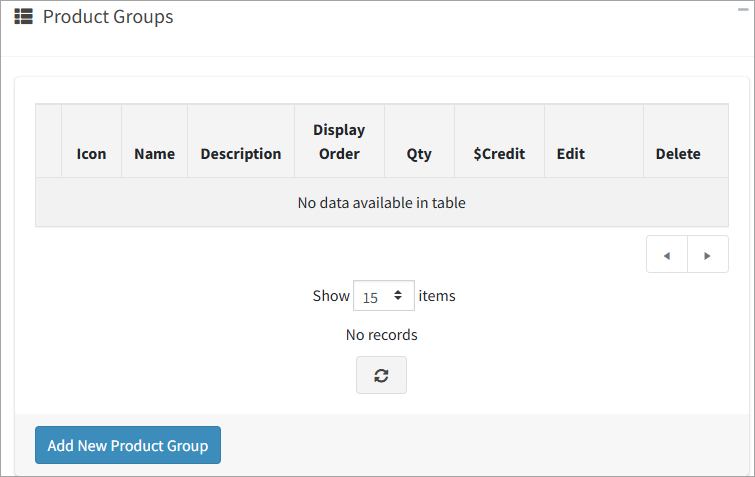Click the Product Groups list icon
The image size is (755, 477).
[24, 16]
